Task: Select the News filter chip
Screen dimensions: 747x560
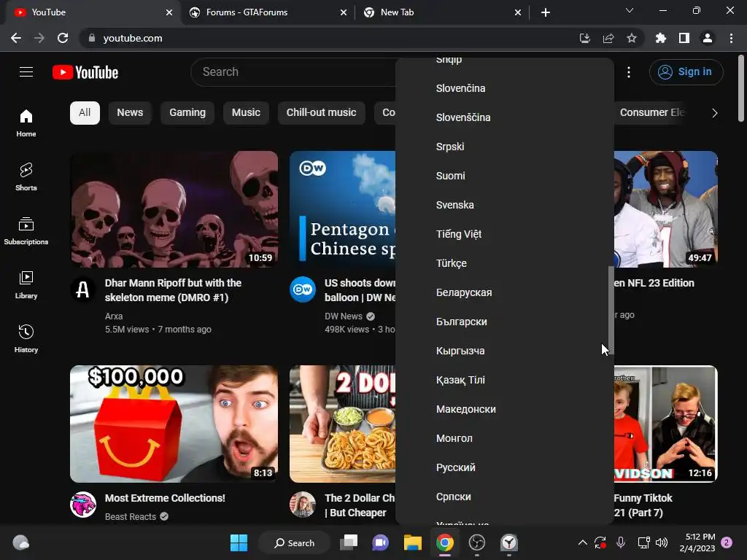Action: pos(130,113)
